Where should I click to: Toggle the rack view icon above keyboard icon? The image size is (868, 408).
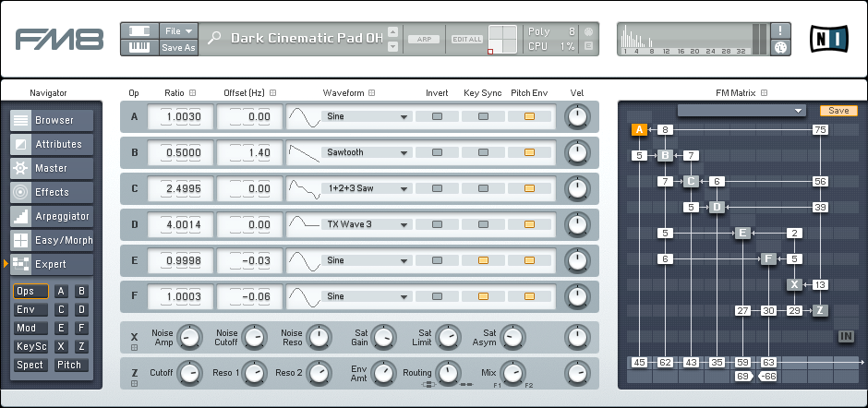click(x=139, y=31)
